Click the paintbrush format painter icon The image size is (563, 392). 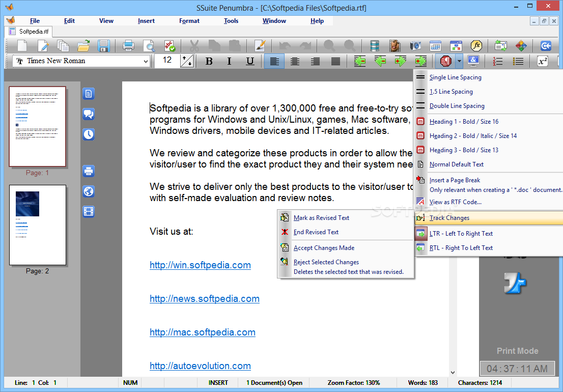[x=260, y=46]
